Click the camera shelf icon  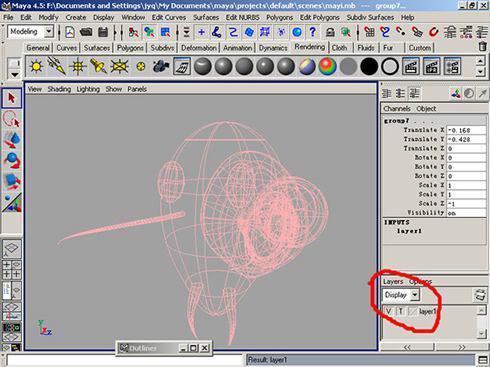point(161,66)
